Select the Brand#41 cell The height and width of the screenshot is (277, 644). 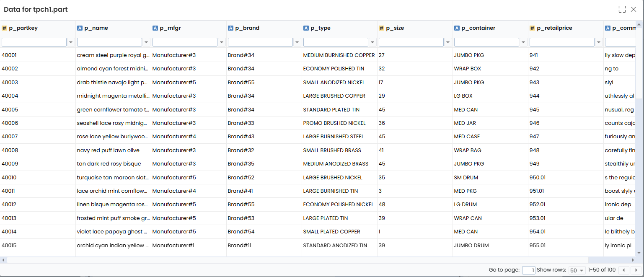(264, 191)
